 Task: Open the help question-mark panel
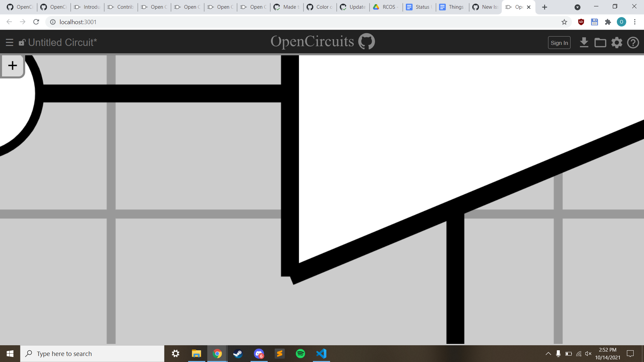633,43
